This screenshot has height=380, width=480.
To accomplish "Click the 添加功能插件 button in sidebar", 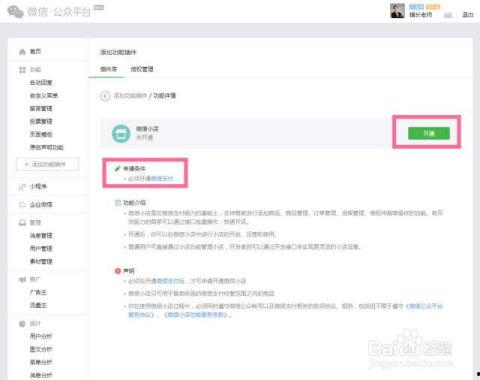I will coord(47,164).
